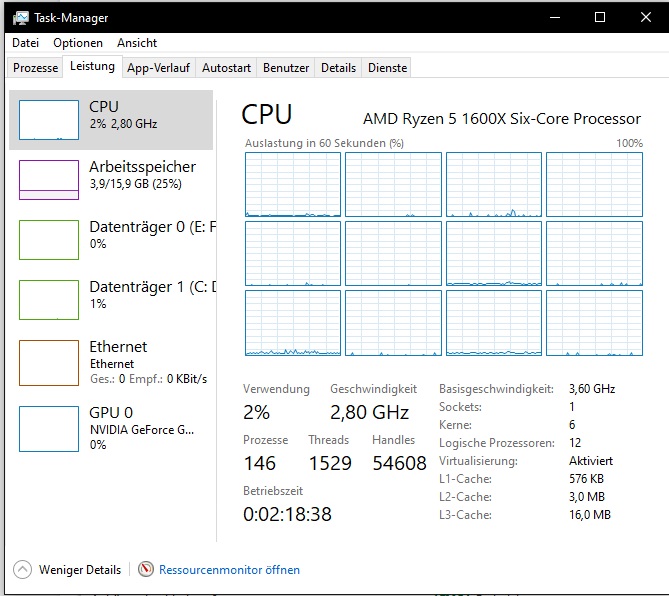Select the CPU mini graph thumbnail

point(49,119)
